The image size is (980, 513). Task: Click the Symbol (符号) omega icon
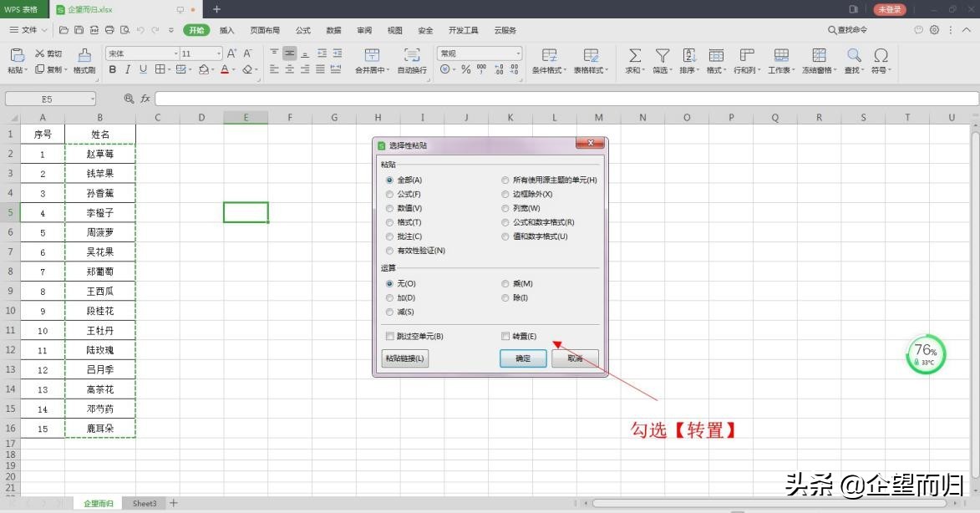point(881,56)
